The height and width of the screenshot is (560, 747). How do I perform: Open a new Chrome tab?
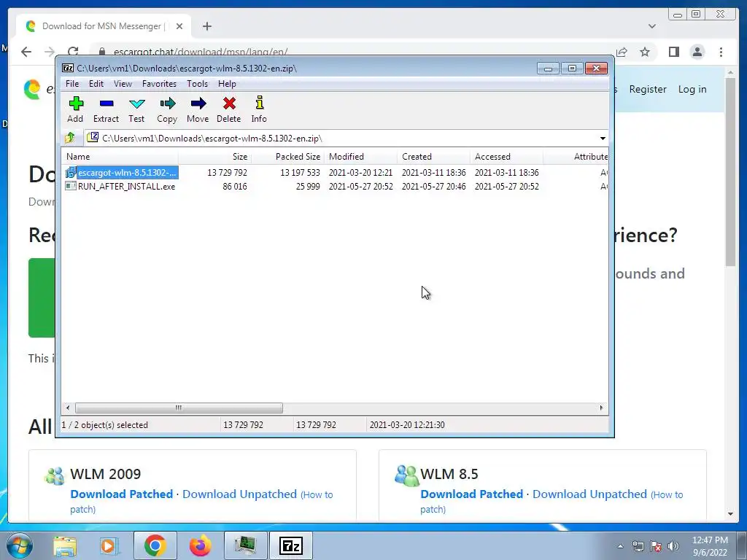(x=206, y=26)
